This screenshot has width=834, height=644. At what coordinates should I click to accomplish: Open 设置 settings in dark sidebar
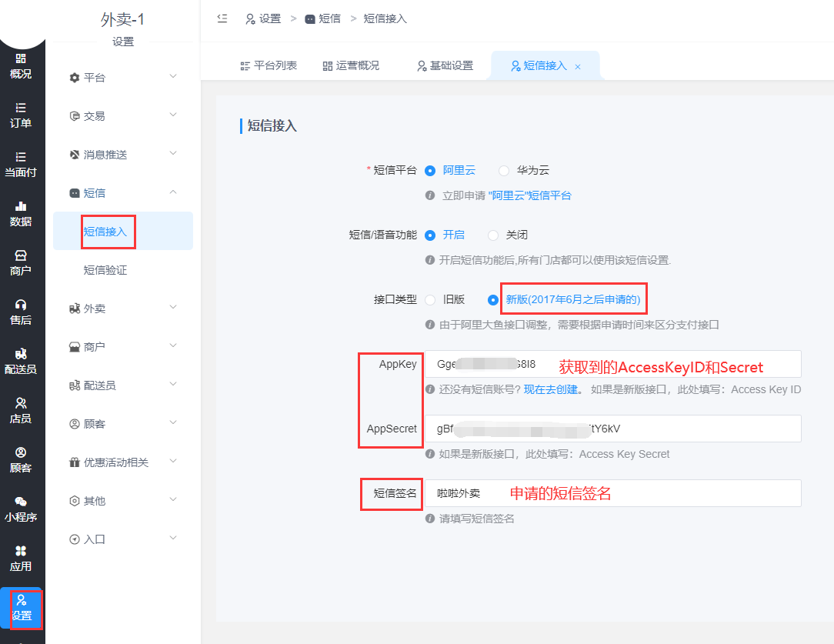pos(22,609)
